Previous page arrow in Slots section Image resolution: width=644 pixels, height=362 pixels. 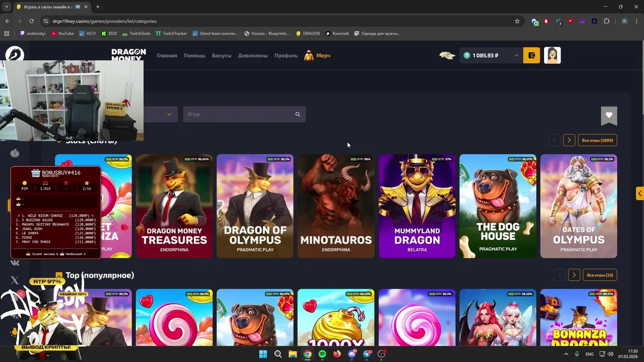tap(554, 140)
